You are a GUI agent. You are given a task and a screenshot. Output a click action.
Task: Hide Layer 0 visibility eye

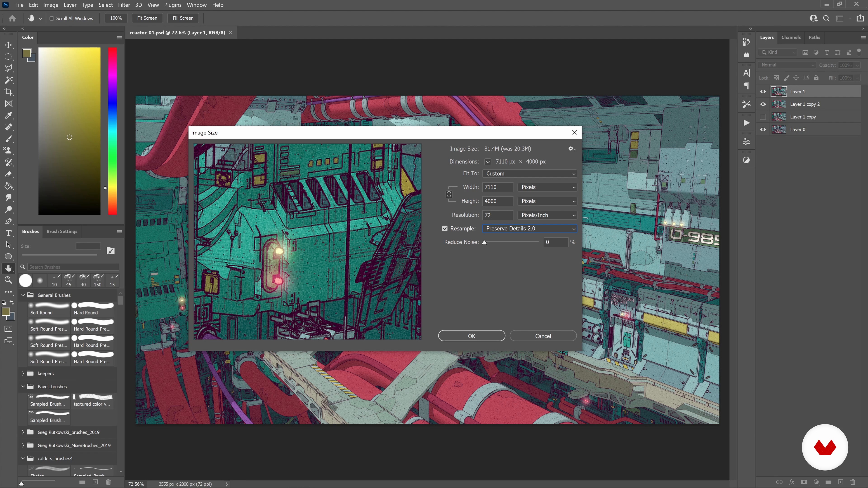(763, 130)
